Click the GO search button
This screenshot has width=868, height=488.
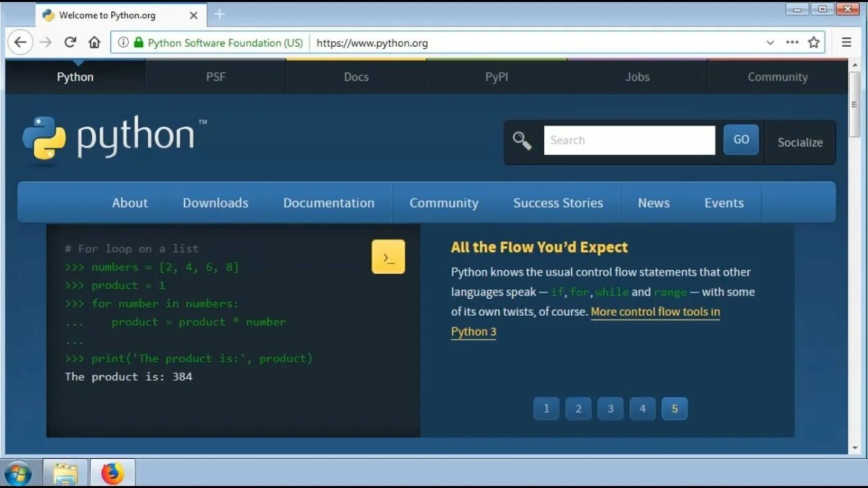click(741, 140)
